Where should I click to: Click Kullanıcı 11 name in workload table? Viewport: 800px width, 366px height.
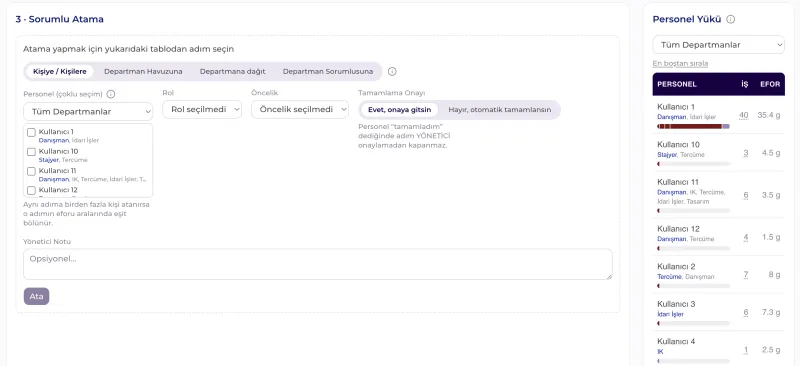(678, 182)
